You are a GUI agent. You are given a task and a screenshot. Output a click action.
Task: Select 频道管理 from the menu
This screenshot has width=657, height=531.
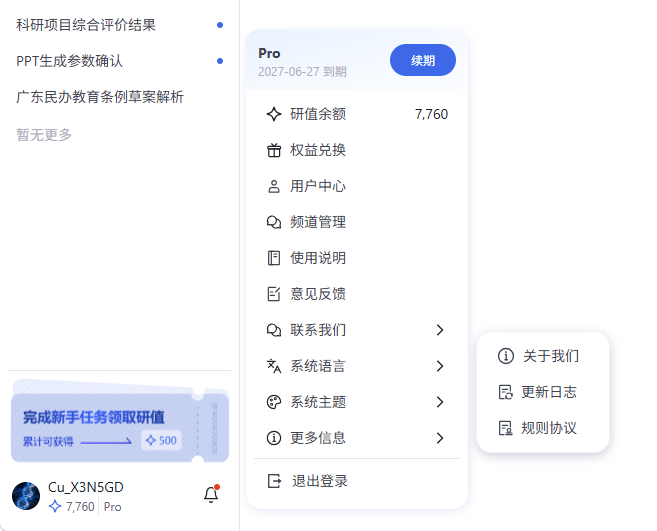[357, 222]
